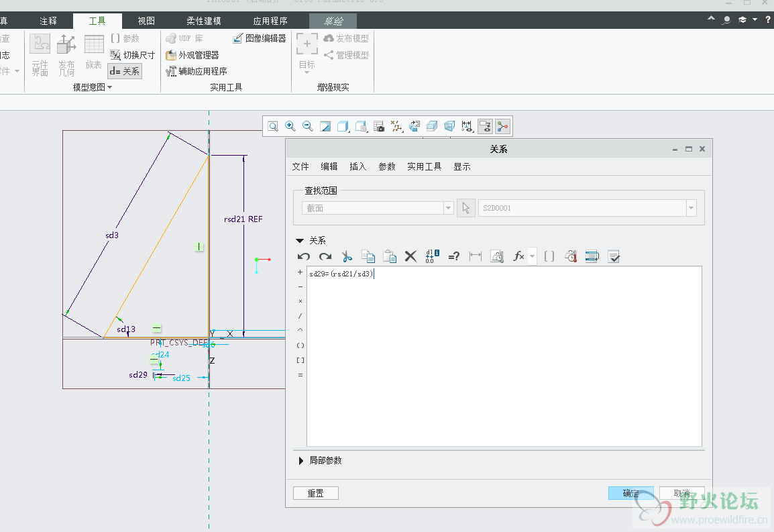Toggle Perspective View cube icon
The width and height of the screenshot is (774, 532).
click(449, 126)
